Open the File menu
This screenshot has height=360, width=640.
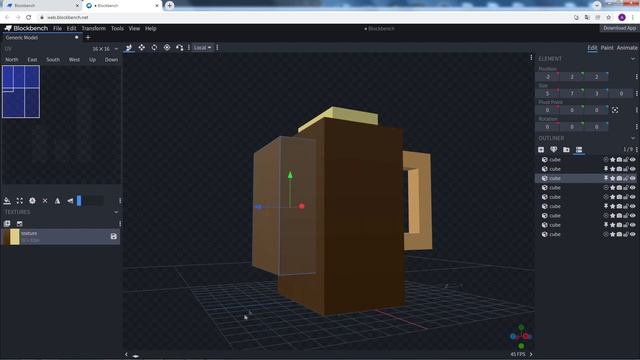tap(57, 29)
